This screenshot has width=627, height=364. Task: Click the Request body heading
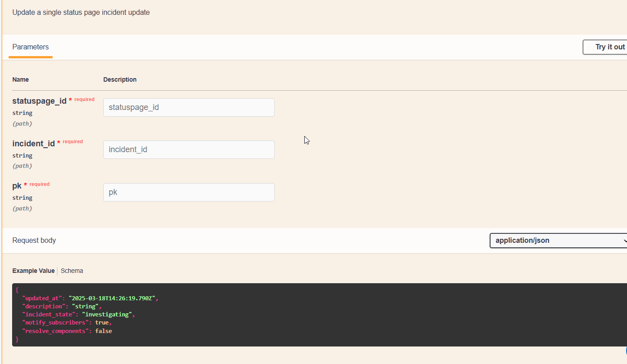34,241
